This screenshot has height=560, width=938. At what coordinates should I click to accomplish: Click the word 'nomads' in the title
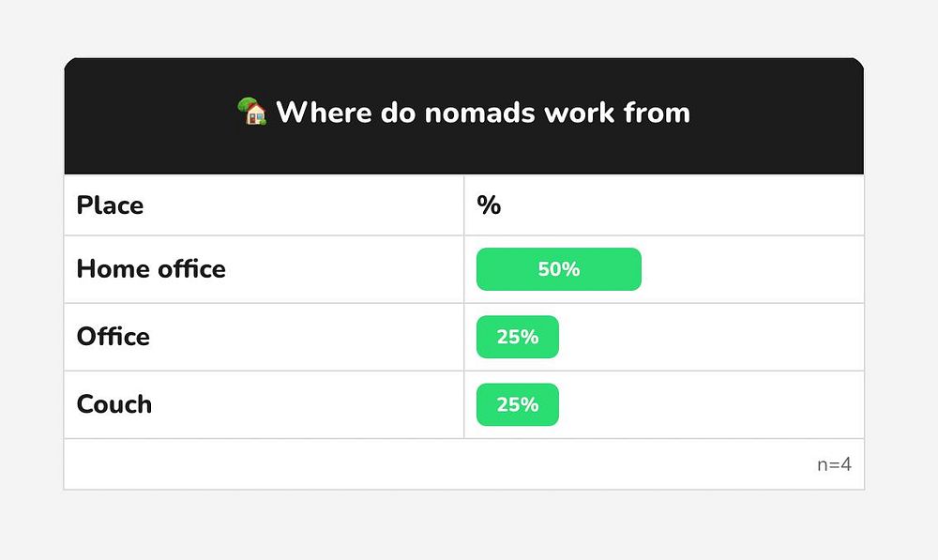[x=479, y=113]
